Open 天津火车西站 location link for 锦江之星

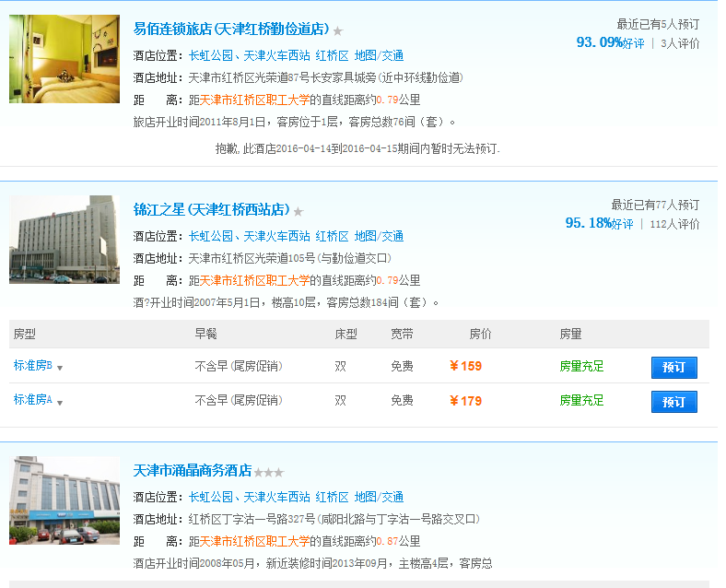[277, 236]
